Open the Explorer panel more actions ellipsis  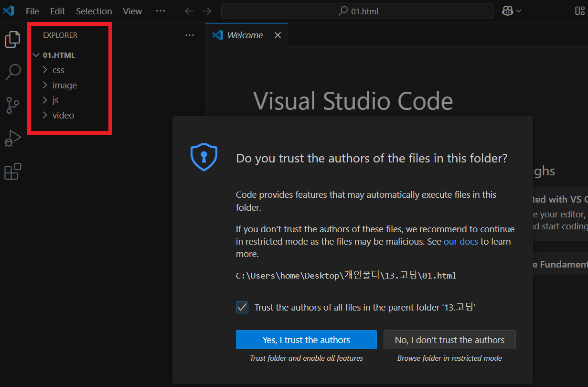click(190, 35)
